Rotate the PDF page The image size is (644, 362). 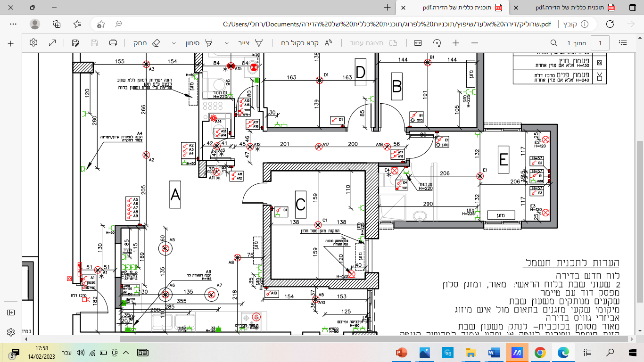pos(437,43)
